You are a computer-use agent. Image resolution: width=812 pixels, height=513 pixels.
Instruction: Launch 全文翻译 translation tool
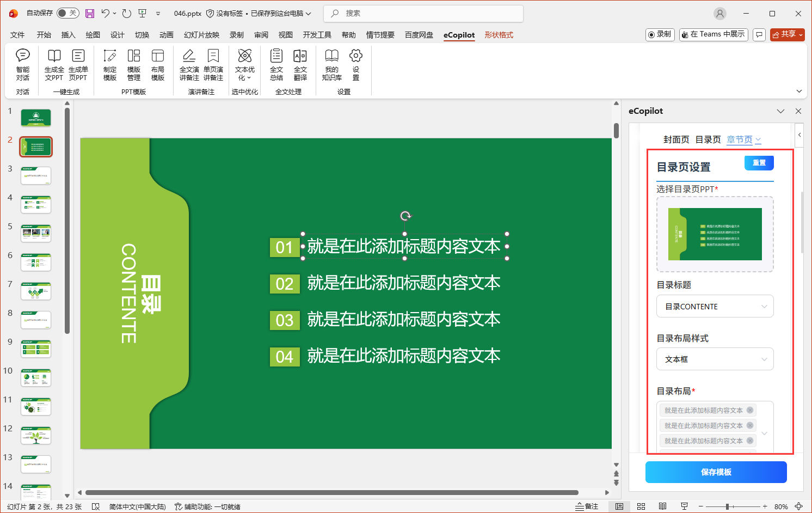300,65
